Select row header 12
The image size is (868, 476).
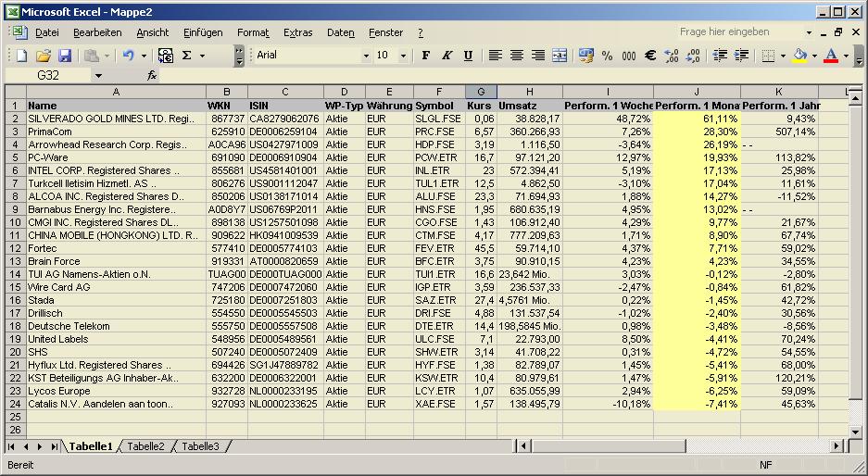[15, 248]
